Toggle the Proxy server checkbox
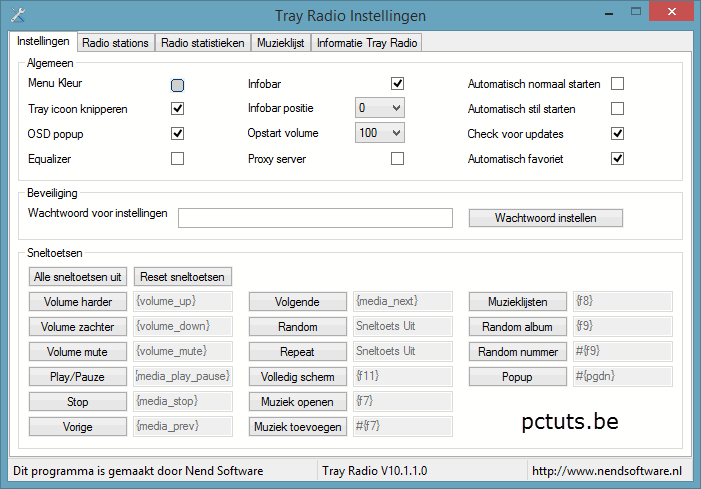This screenshot has width=701, height=489. (x=398, y=158)
